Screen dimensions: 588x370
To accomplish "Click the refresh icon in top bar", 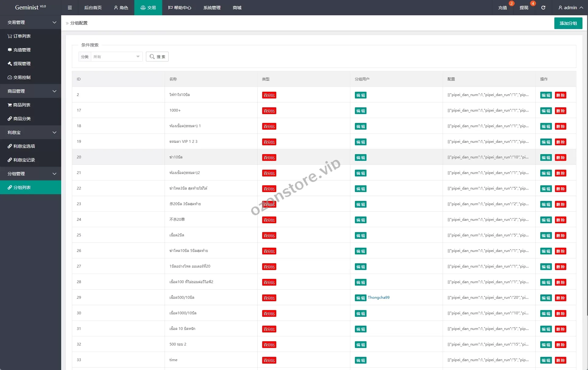I will click(x=543, y=8).
